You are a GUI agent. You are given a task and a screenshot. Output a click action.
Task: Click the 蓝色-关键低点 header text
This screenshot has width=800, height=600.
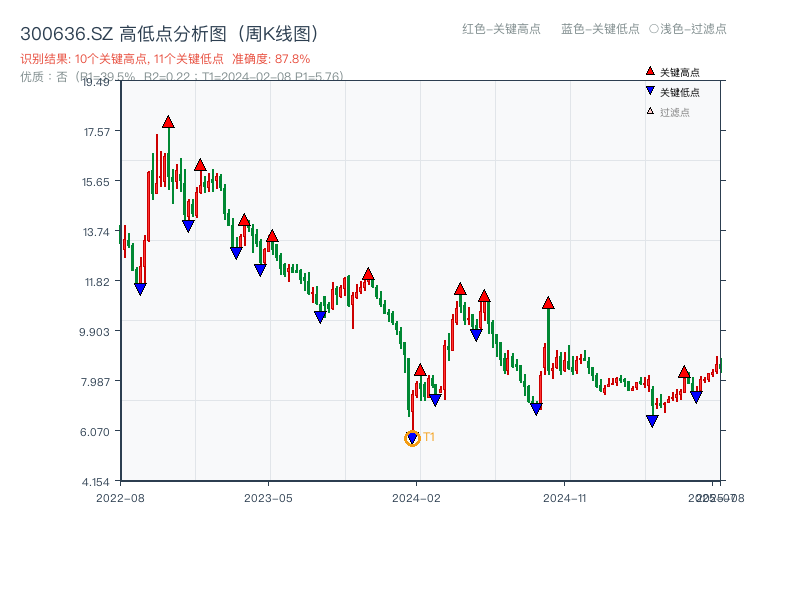coord(600,29)
